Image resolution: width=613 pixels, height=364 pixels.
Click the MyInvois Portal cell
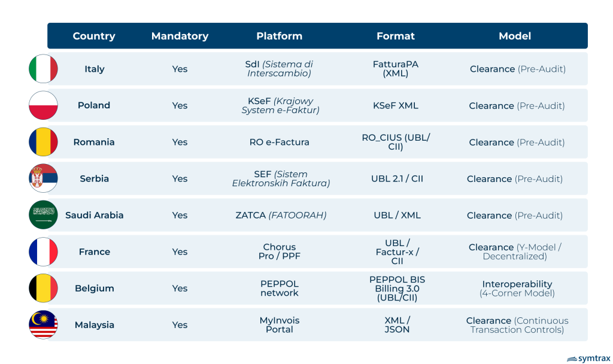coord(279,324)
